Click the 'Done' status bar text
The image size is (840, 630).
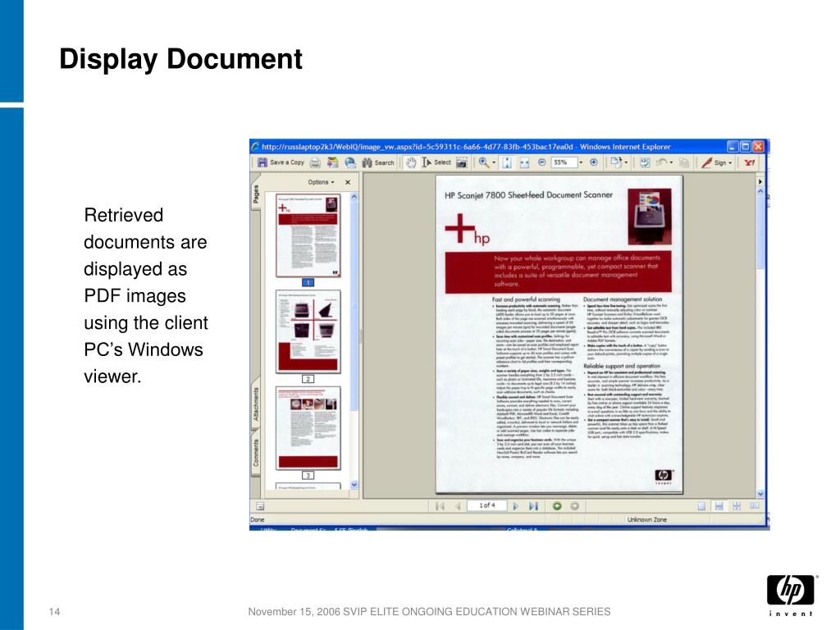click(257, 519)
